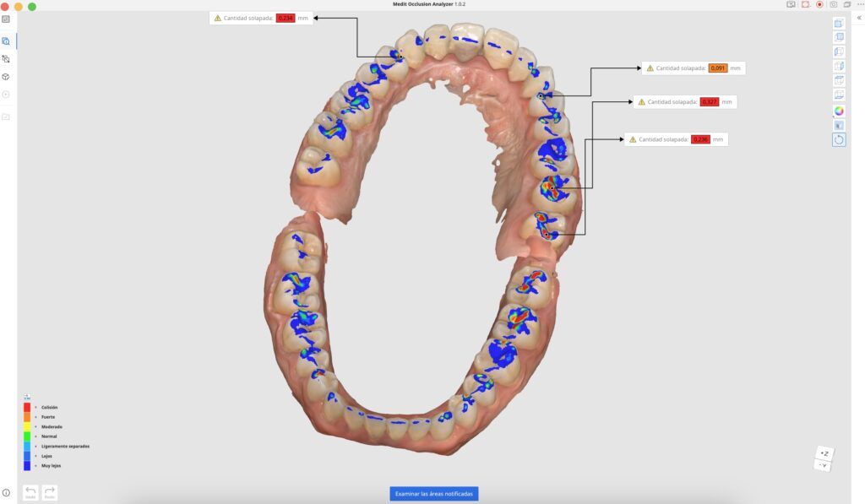Viewport: 865px width, 504px height.
Task: Click the red capture-area icon in title bar
Action: point(805,4)
